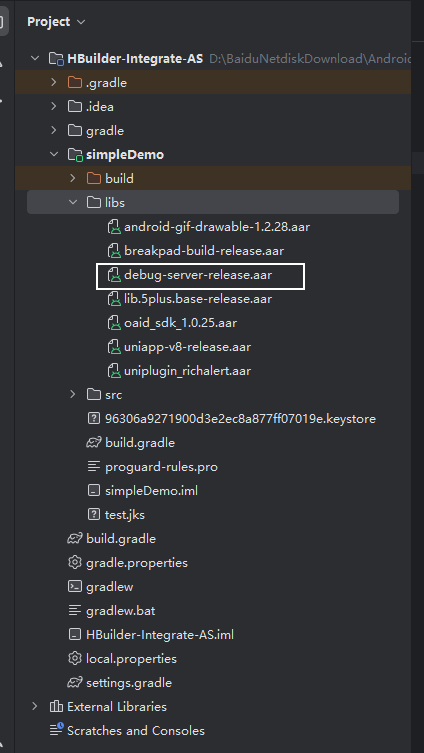Collapse the HBuilder-Integrate-AS root node
This screenshot has width=424, height=753.
pyautogui.click(x=35, y=59)
